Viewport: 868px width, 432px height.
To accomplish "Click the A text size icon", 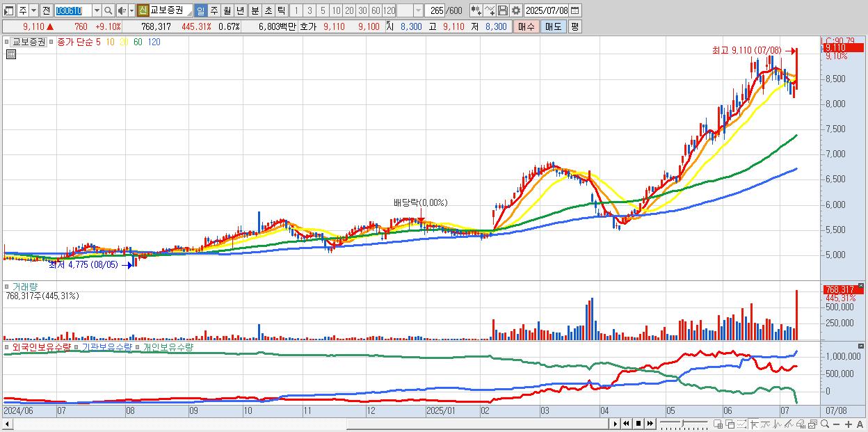I will (x=860, y=424).
